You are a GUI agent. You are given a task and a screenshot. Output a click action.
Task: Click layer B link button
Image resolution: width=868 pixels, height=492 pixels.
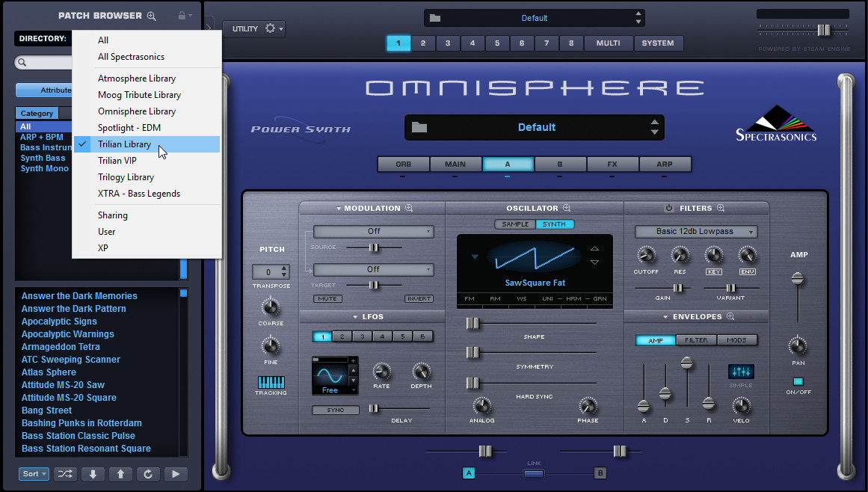point(600,473)
